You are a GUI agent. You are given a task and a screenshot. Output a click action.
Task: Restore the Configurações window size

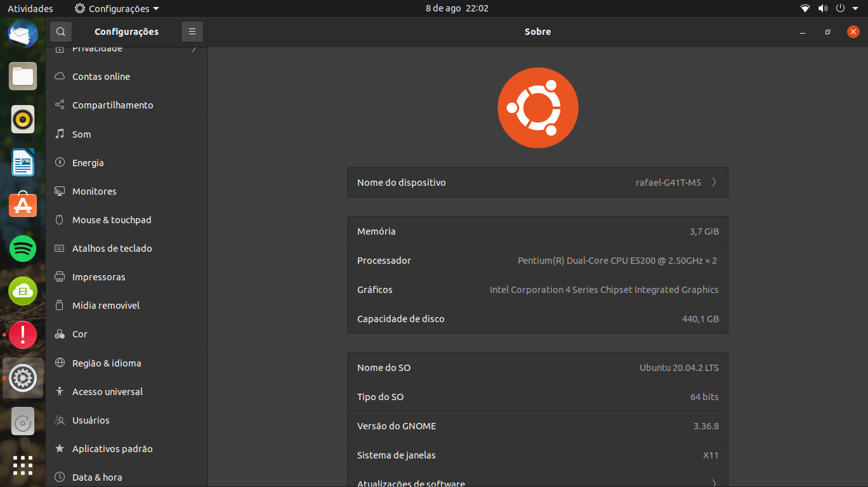(x=827, y=32)
